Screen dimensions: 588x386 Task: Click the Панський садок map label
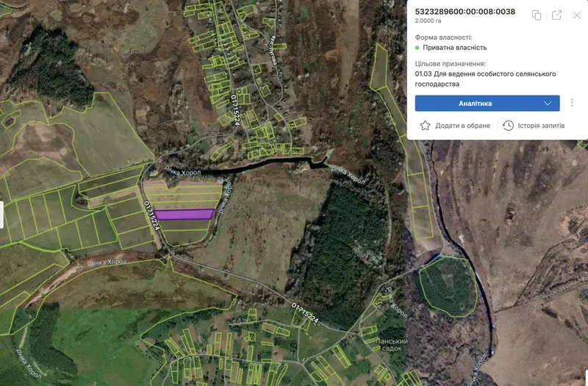coord(392,345)
